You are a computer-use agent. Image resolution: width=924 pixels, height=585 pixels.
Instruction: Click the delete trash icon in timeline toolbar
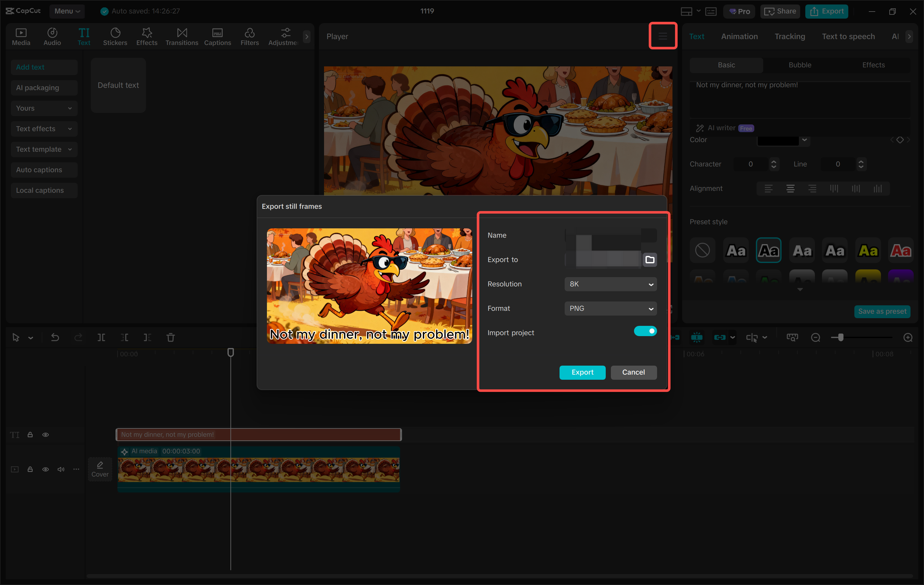tap(170, 338)
